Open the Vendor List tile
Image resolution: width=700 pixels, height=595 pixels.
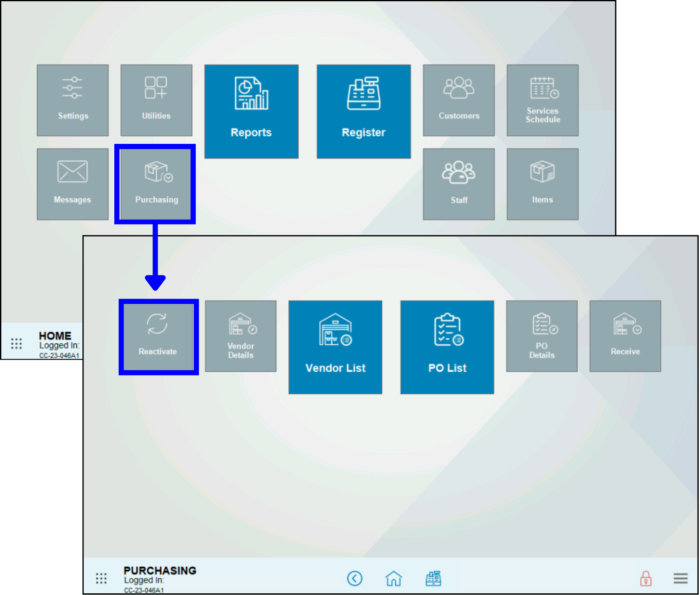[x=335, y=347]
